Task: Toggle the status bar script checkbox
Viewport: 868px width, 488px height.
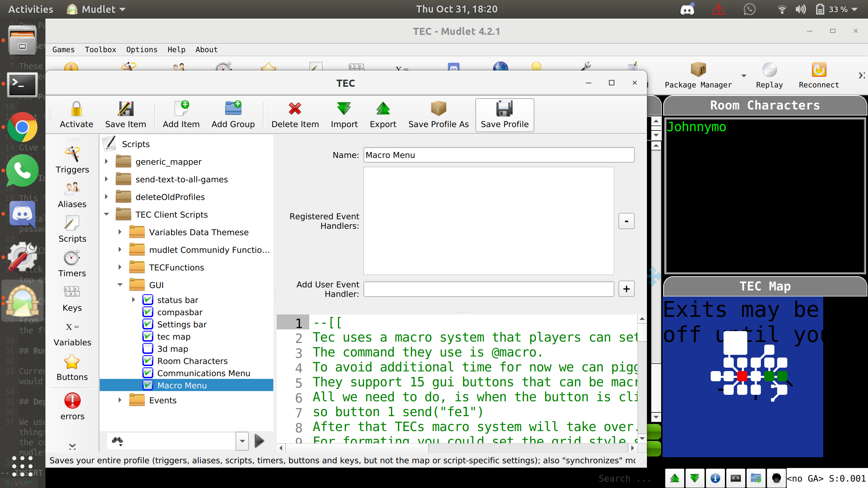Action: 148,300
